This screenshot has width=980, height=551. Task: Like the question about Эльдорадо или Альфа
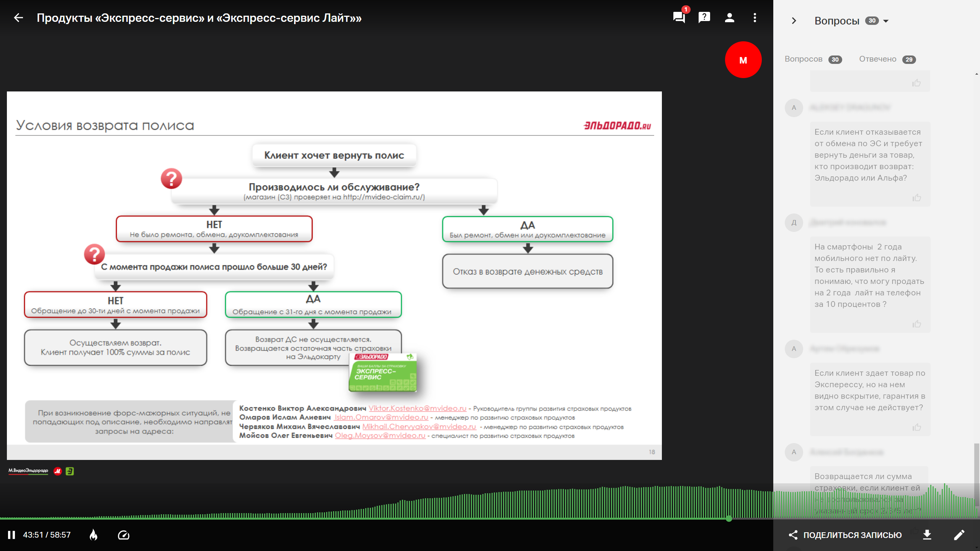click(x=916, y=197)
